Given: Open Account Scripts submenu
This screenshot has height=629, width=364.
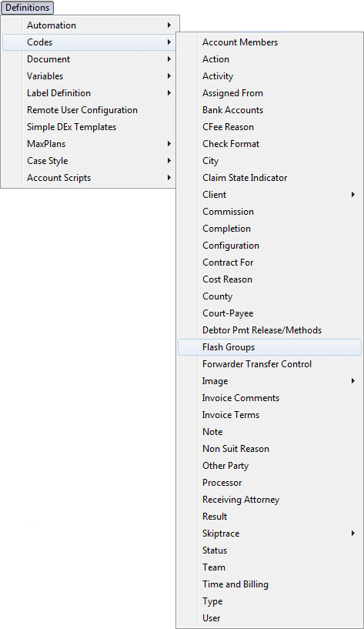Looking at the screenshot, I should pos(90,178).
